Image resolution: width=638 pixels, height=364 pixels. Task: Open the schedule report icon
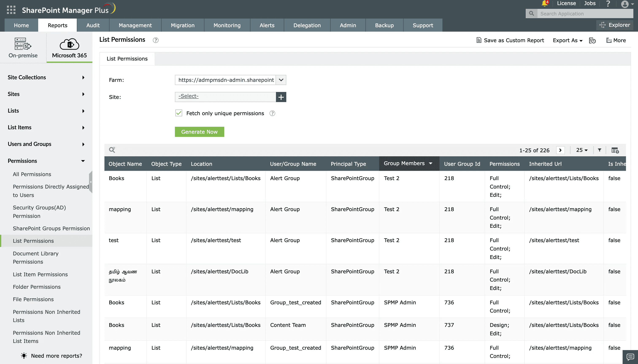coord(592,40)
